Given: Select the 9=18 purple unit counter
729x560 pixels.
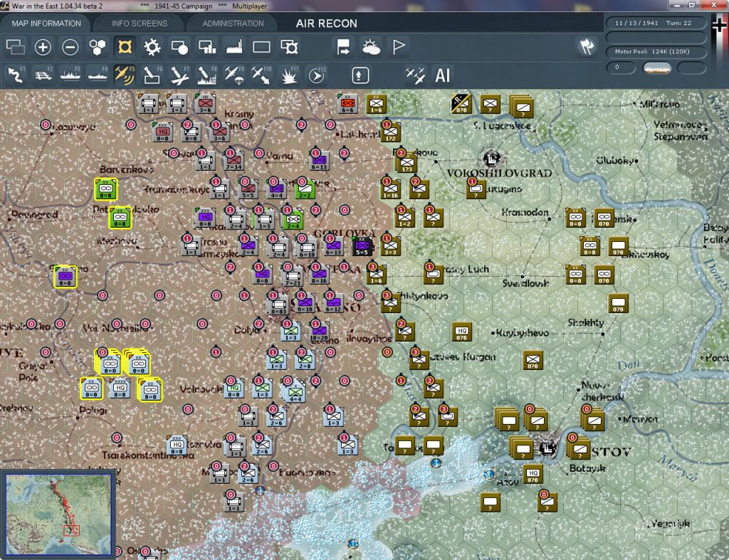Looking at the screenshot, I should tap(305, 303).
